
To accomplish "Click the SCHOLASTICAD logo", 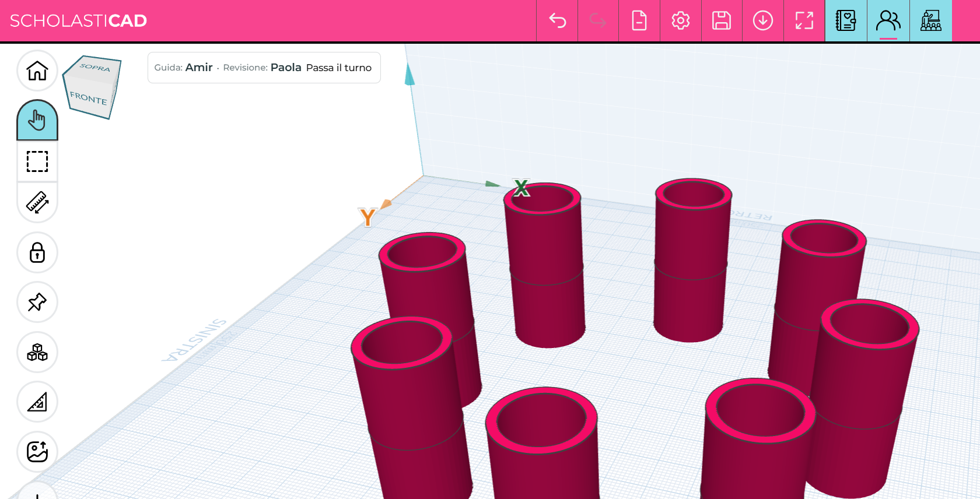I will (x=78, y=21).
